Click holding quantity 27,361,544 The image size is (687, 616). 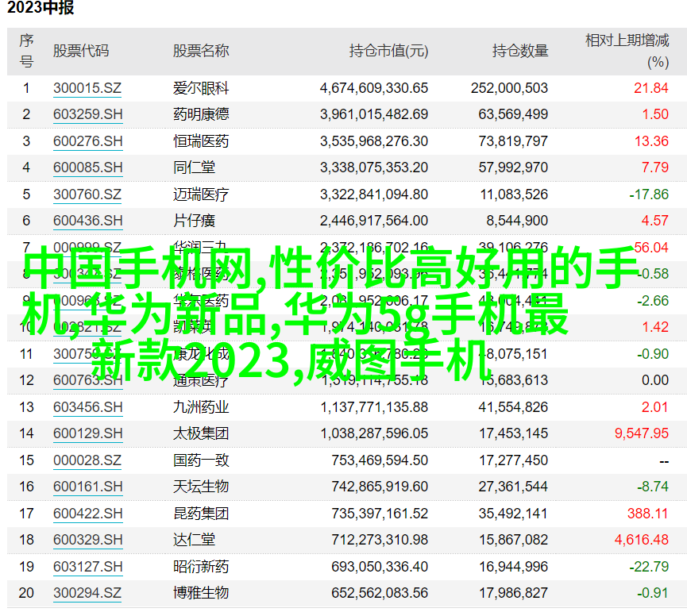513,487
